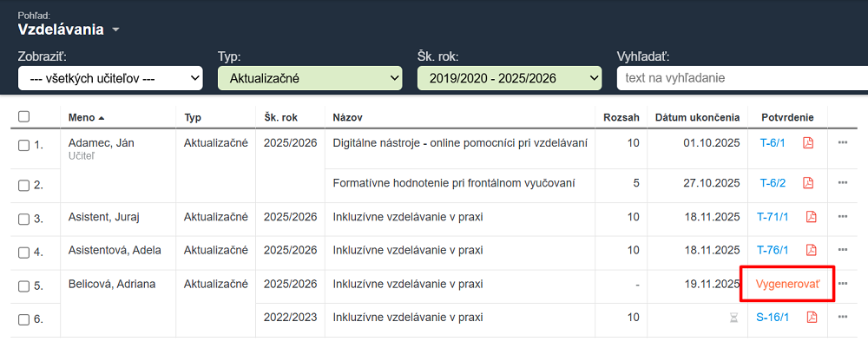Open PDF icon next to T-71/1
This screenshot has height=348, width=868.
click(812, 217)
